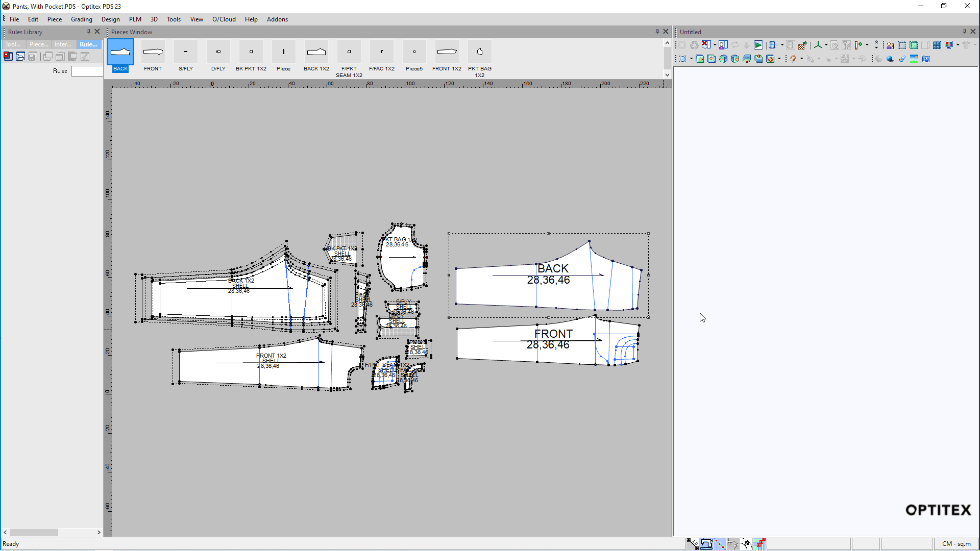Switch to the Piece tab in left panel

(x=39, y=44)
